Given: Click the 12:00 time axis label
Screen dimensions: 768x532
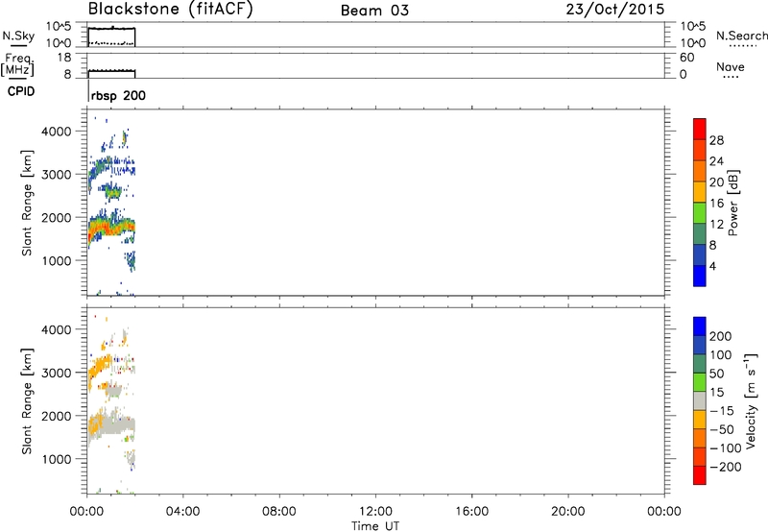Looking at the screenshot, I should click(x=375, y=512).
